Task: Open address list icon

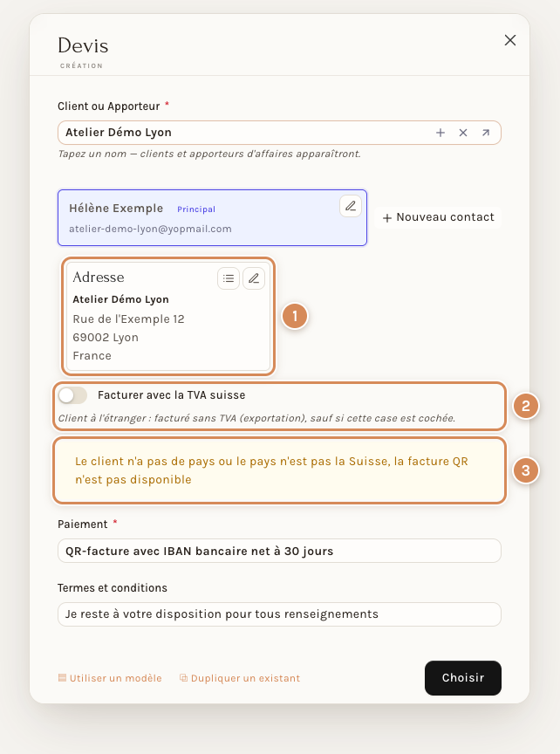Action: coord(229,278)
